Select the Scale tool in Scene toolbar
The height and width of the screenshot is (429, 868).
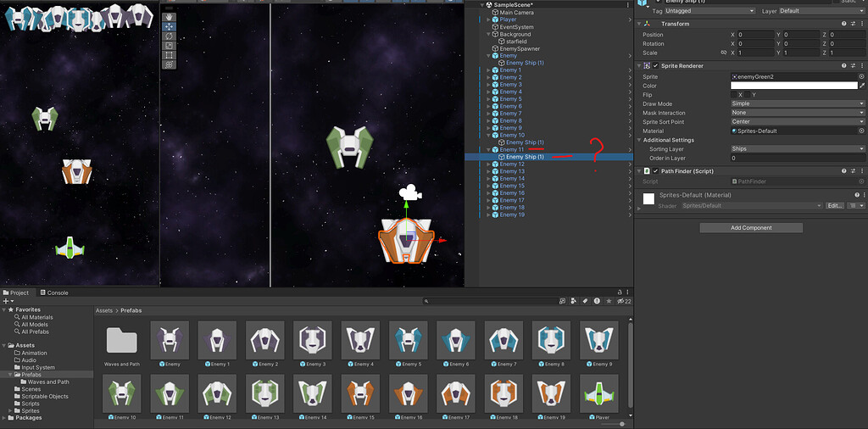[x=169, y=46]
